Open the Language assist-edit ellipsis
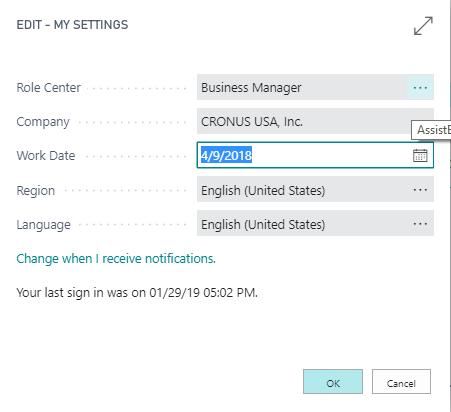Image resolution: width=451 pixels, height=412 pixels. 420,224
